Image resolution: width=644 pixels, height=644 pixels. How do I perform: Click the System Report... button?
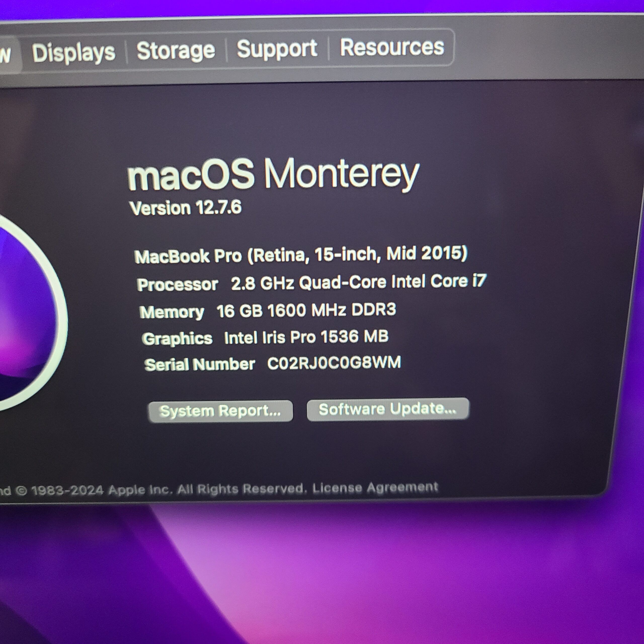[220, 411]
